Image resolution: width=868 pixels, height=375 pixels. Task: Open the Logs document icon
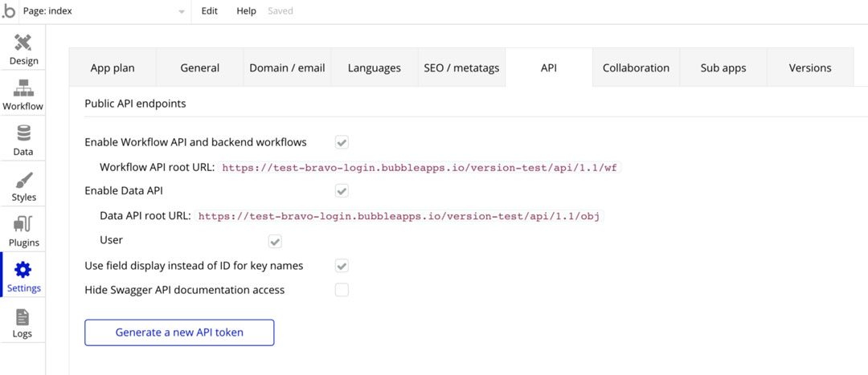(x=23, y=316)
